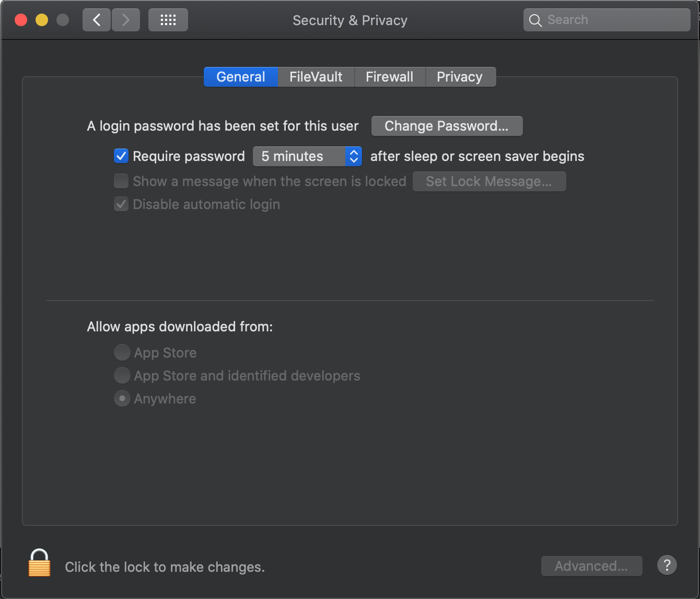
Task: Select the Anywhere radio option
Action: click(122, 398)
